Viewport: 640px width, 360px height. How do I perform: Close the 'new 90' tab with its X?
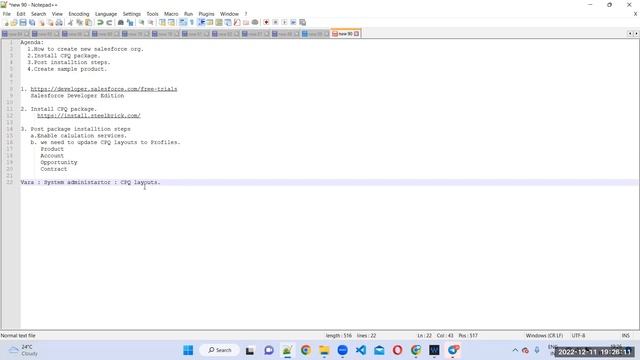click(356, 34)
